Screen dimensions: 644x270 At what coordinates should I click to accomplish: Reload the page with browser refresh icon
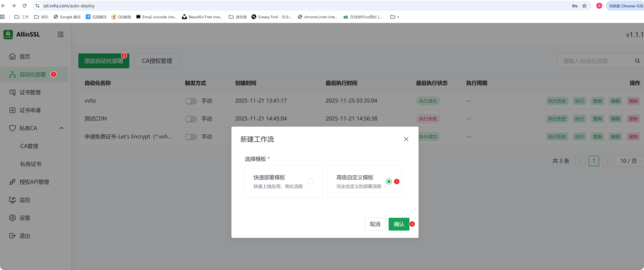click(x=24, y=6)
